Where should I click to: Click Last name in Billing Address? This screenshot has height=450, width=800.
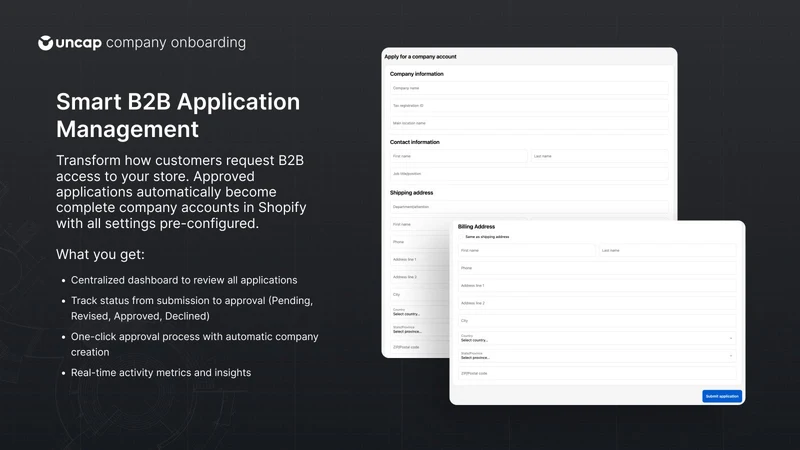tap(667, 251)
